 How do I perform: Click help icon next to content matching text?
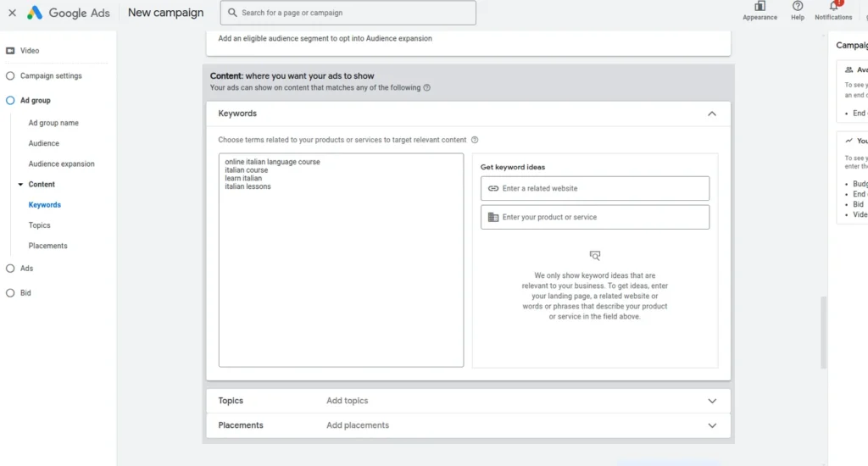click(426, 87)
